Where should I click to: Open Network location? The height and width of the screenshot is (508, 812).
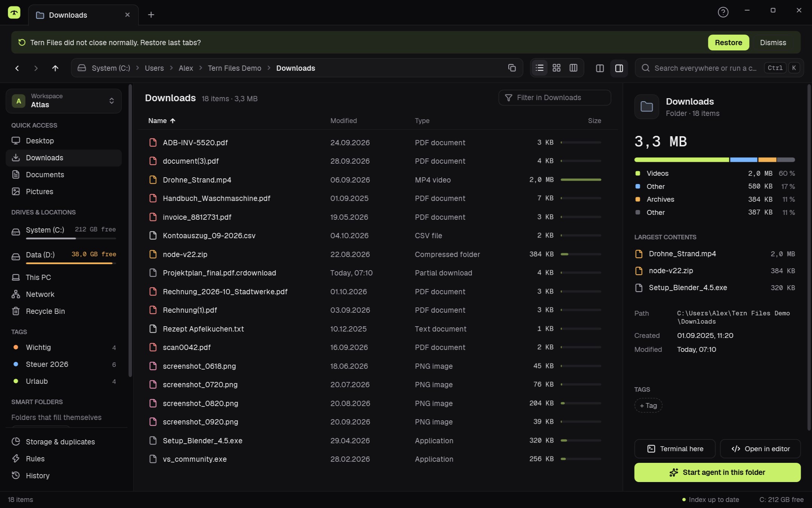pyautogui.click(x=64, y=294)
